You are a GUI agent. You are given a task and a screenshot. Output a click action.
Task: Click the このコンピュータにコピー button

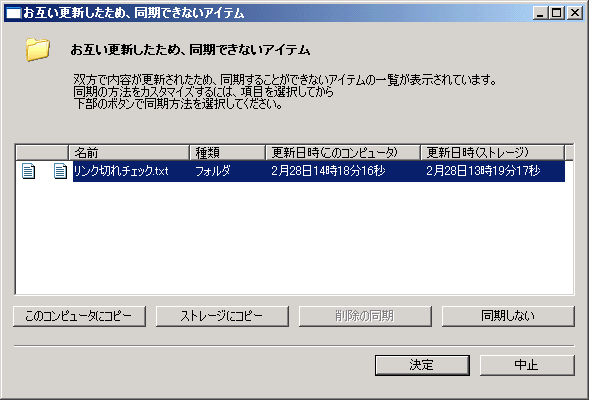point(79,316)
